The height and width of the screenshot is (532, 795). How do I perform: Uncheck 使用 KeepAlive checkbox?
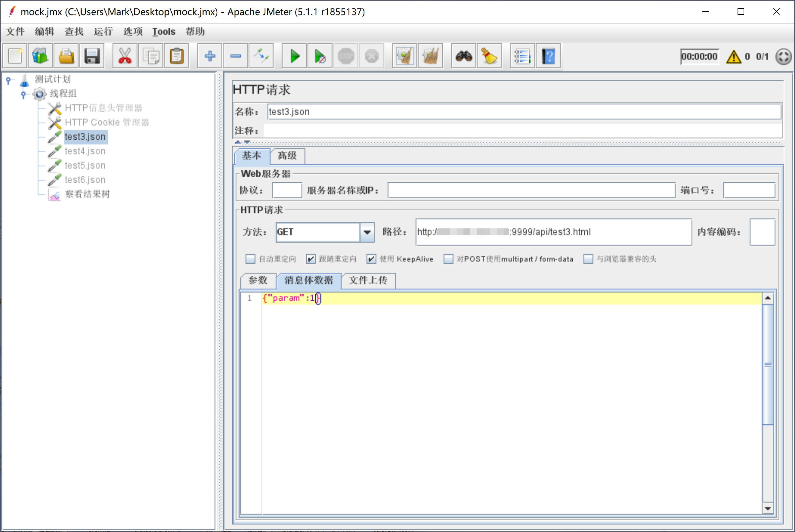(x=371, y=259)
